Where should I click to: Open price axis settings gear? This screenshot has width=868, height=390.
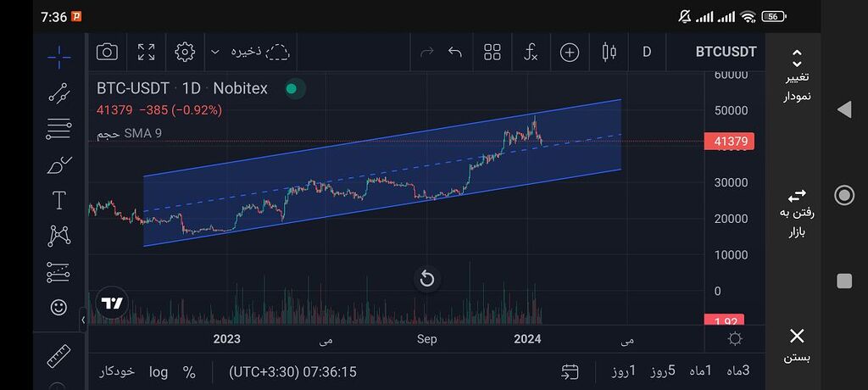[735, 338]
